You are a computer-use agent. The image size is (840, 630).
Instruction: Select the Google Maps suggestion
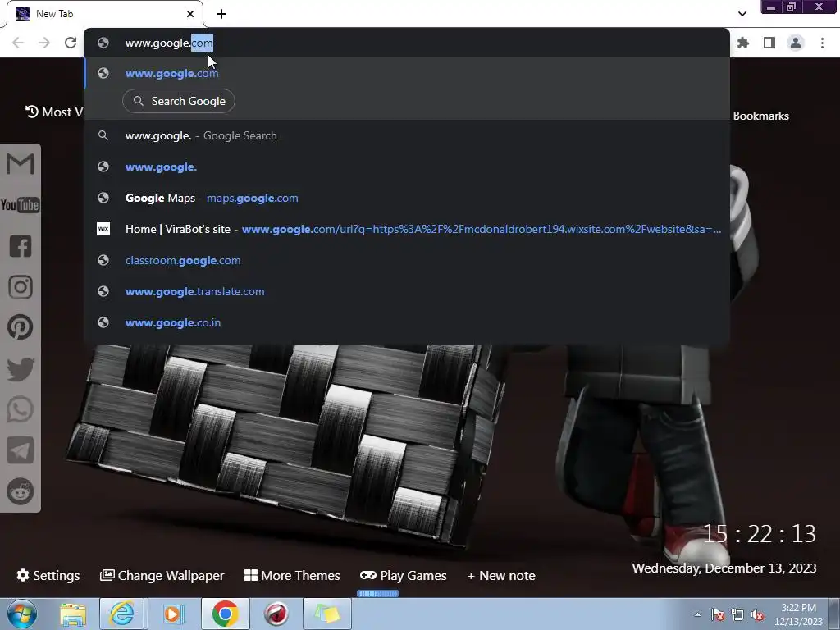click(x=407, y=199)
